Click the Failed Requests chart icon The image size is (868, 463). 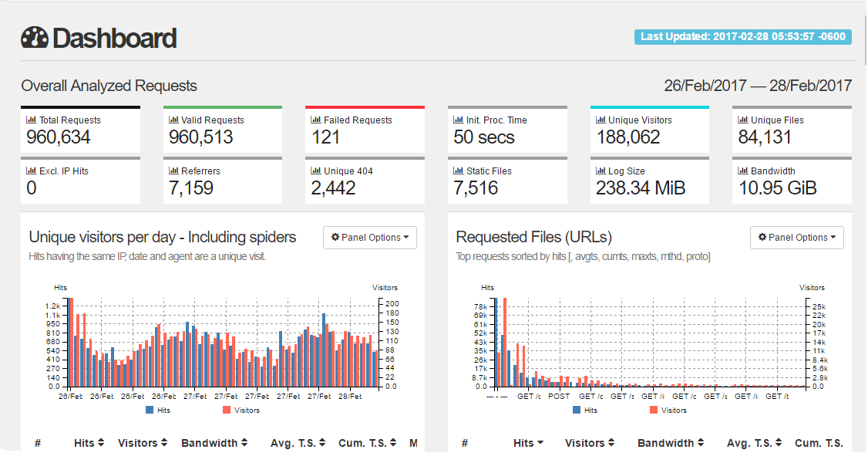point(316,120)
